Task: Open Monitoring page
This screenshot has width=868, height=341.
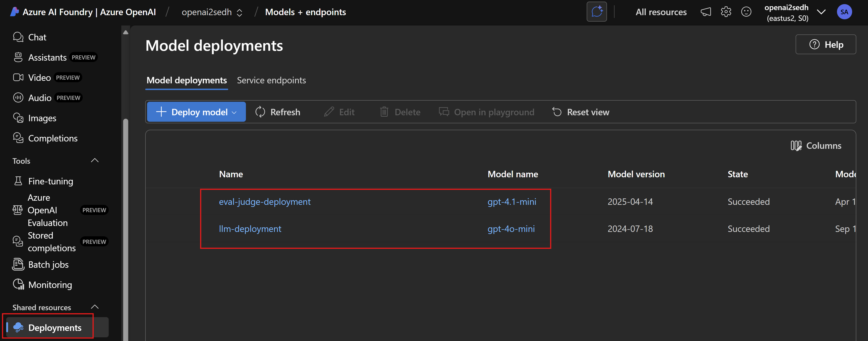Action: point(43,285)
